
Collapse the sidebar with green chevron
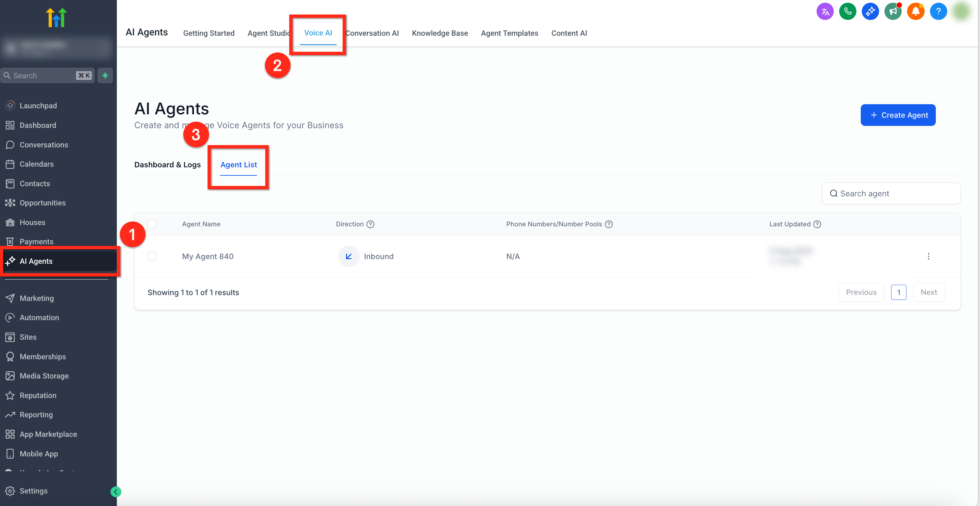115,491
